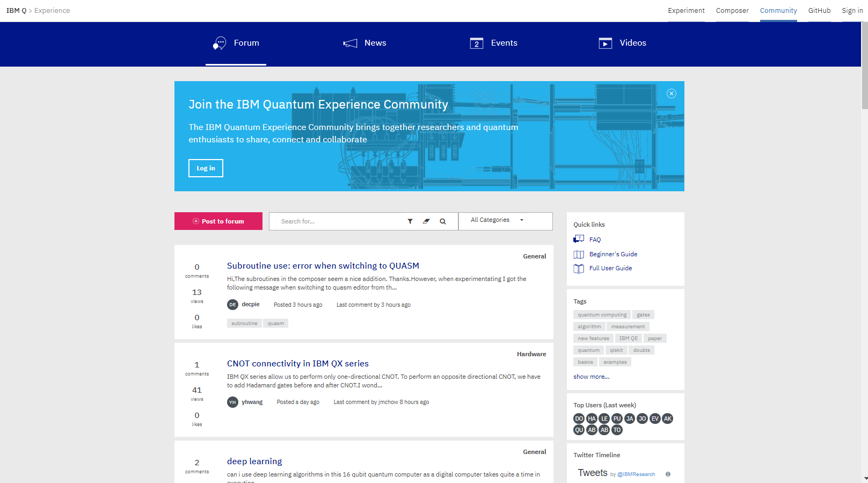Select the doubts tag

click(641, 350)
